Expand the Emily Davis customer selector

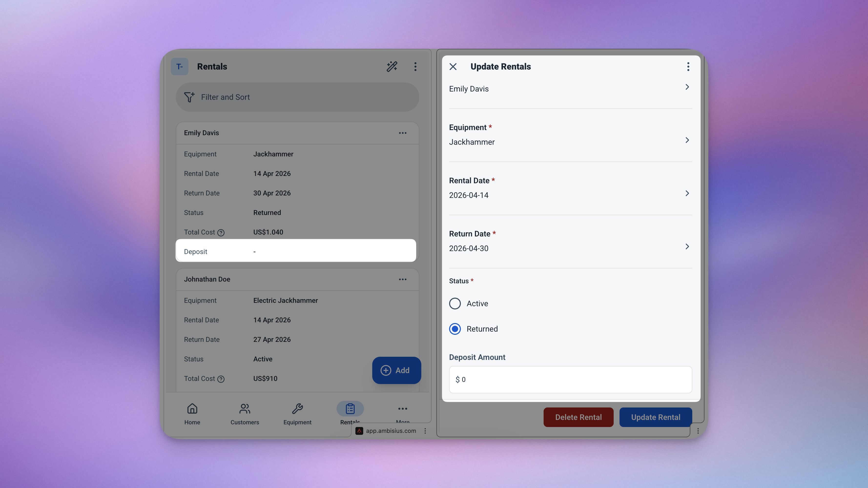(687, 87)
